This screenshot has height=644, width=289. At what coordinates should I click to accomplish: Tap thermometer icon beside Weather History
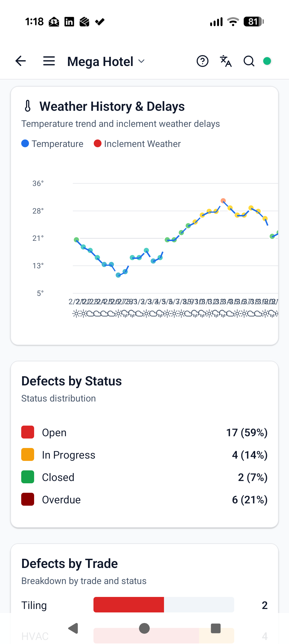(x=28, y=106)
